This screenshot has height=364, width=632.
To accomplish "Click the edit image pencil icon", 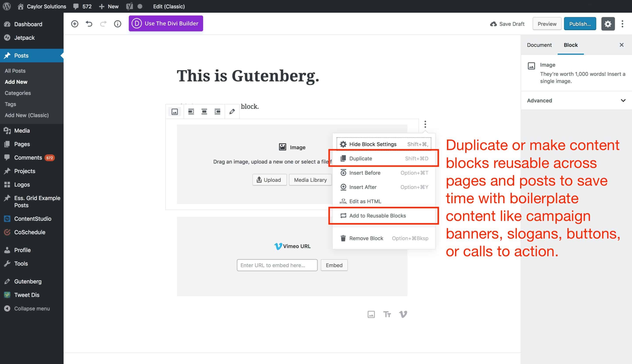I will (232, 112).
